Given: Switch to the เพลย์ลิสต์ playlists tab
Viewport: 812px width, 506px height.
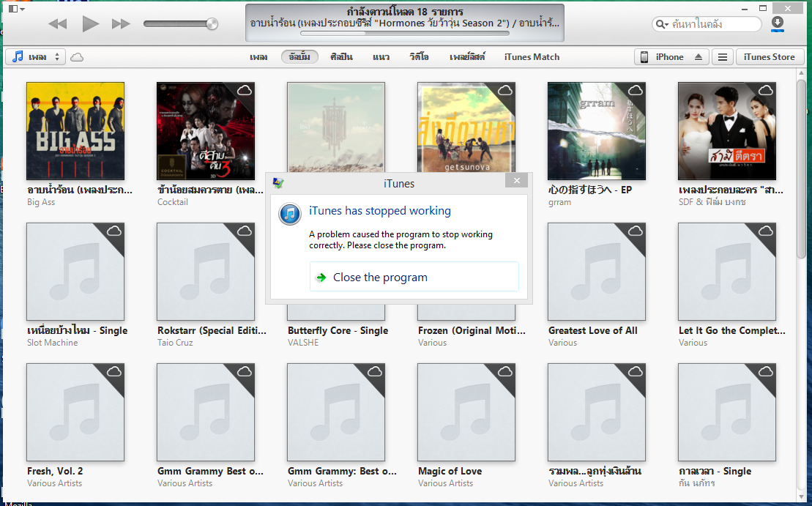Looking at the screenshot, I should (467, 57).
